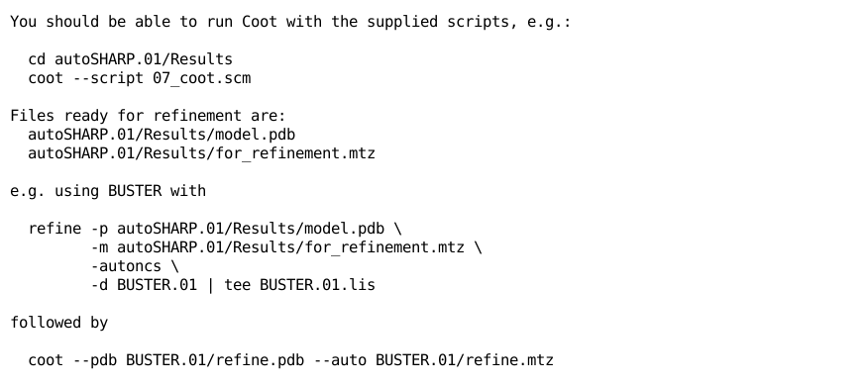Click the first line mentioning 'supplied scripts'
This screenshot has width=868, height=386.
click(x=290, y=22)
